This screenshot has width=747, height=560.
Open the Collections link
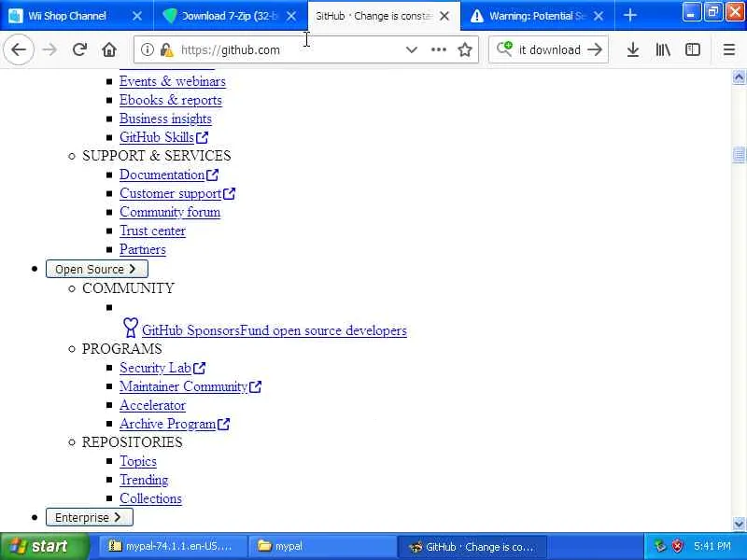(x=150, y=498)
